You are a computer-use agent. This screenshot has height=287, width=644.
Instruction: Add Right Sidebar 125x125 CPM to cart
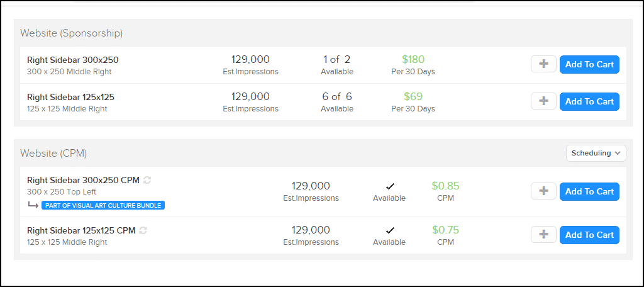[589, 235]
